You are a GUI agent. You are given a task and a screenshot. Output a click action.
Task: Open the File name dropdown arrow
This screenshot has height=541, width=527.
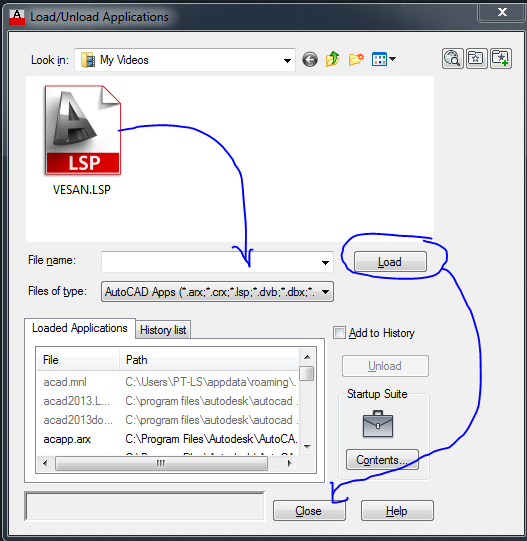point(325,263)
